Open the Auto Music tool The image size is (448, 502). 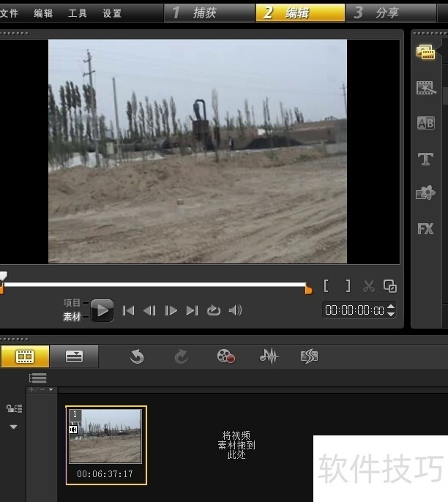coord(310,356)
